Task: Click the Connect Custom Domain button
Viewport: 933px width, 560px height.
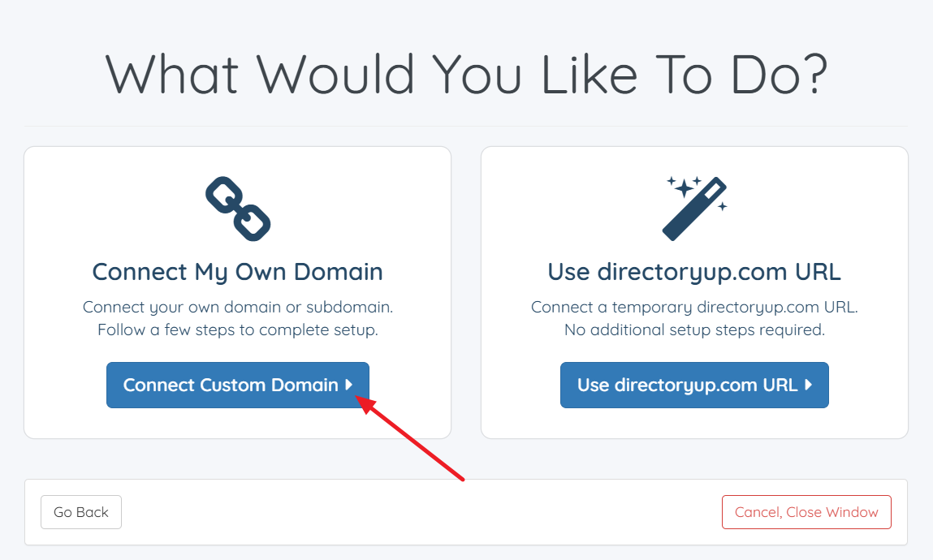Action: 237,386
